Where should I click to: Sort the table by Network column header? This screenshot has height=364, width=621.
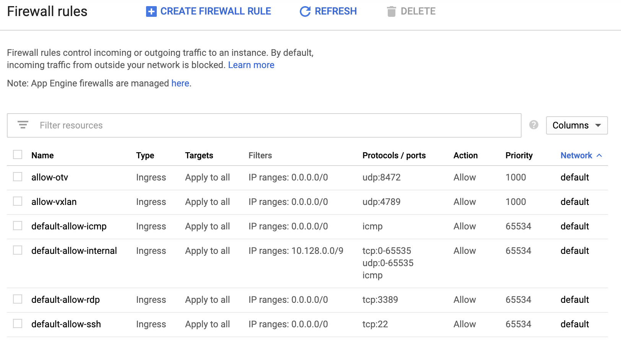coord(576,155)
